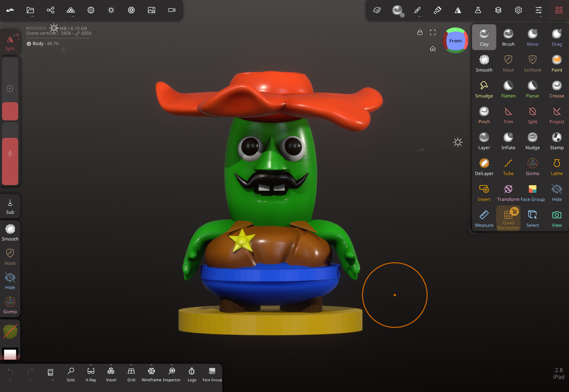
Task: Enable X-Ray display
Action: pos(91,374)
